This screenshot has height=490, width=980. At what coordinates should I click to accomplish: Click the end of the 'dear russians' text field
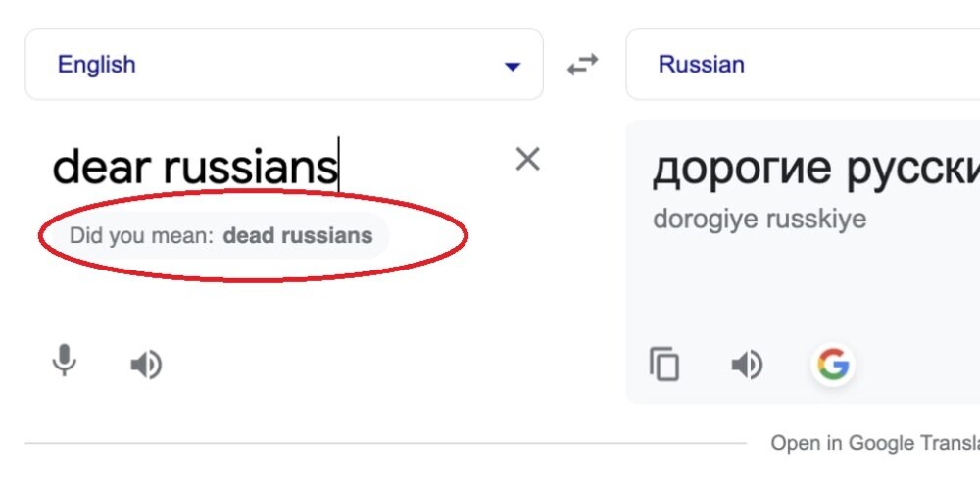338,167
